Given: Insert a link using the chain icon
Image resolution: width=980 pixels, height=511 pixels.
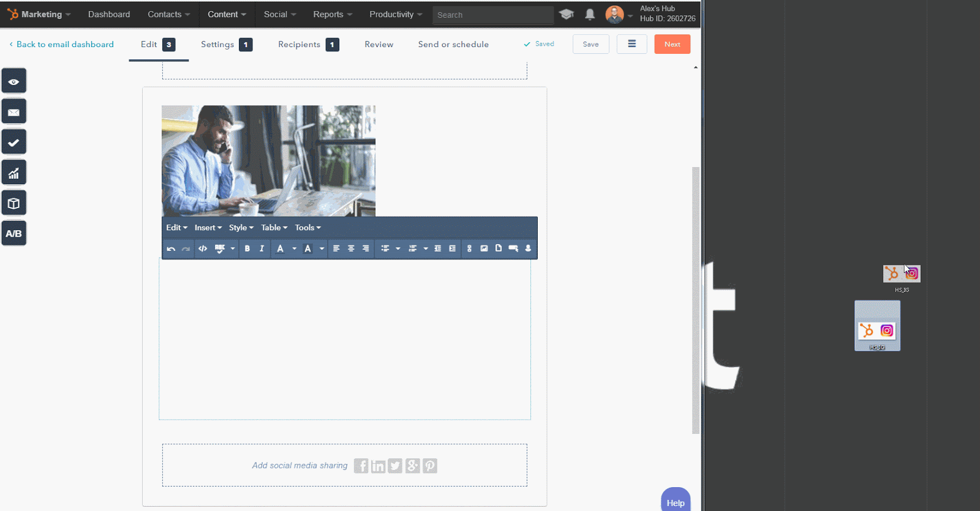Looking at the screenshot, I should tap(469, 248).
